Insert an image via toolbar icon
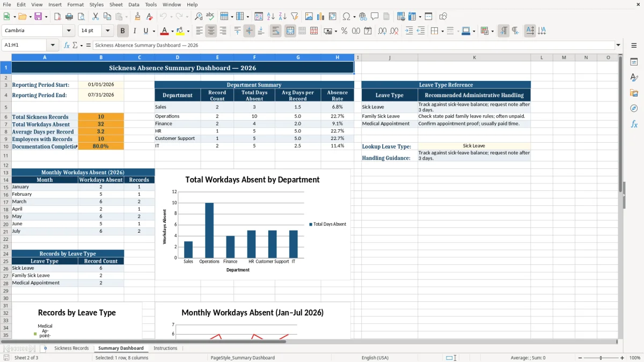This screenshot has height=362, width=644. [309, 17]
